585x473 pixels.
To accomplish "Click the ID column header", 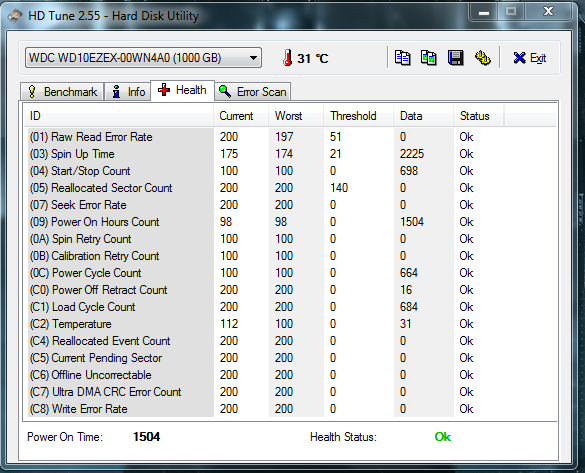I will 119,116.
